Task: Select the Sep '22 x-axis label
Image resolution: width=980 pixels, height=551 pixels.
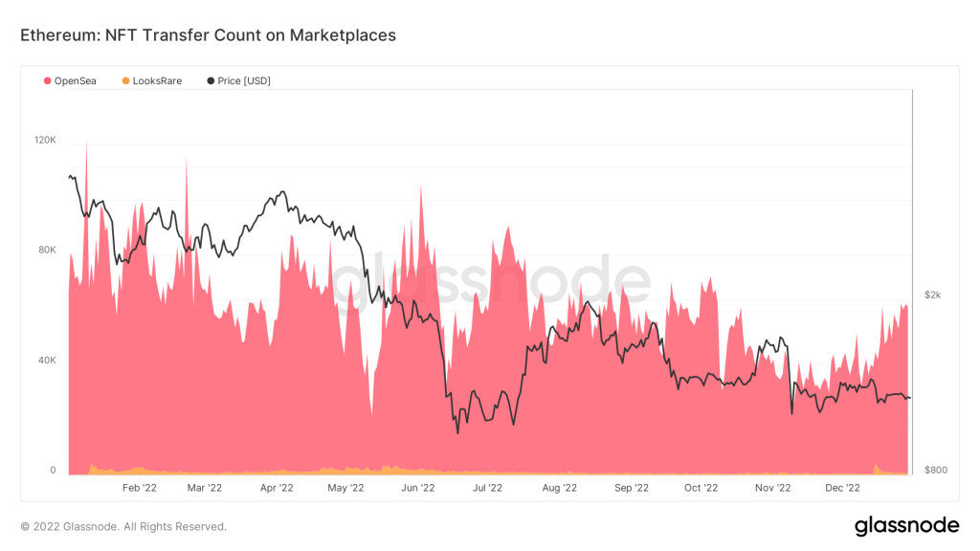Action: click(631, 487)
